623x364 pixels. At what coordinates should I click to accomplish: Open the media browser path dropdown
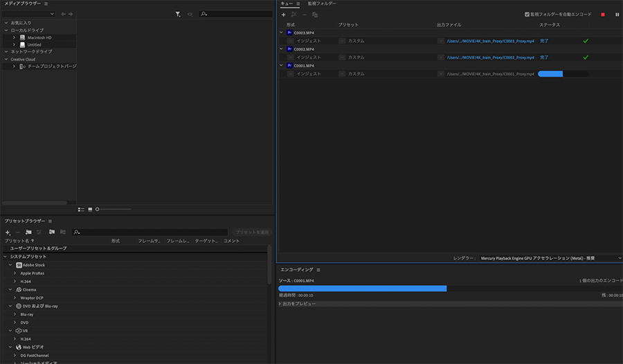[29, 14]
